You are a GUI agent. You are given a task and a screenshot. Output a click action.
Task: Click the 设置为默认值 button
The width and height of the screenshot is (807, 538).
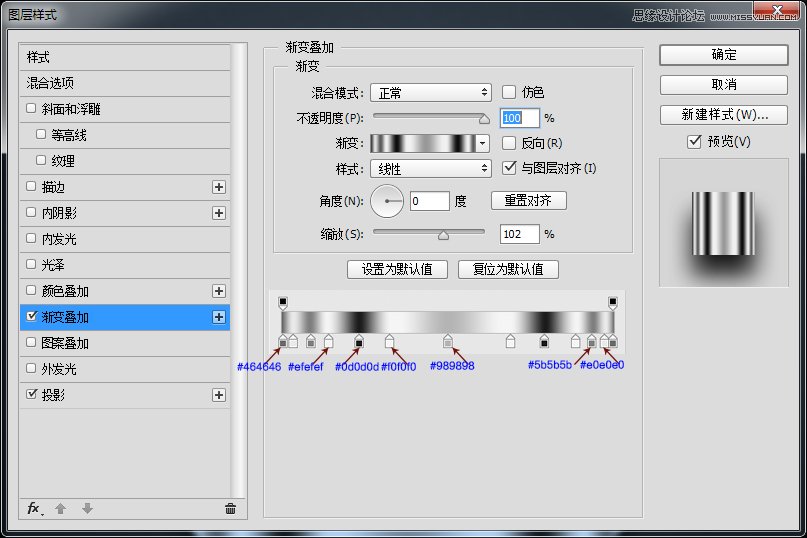397,269
